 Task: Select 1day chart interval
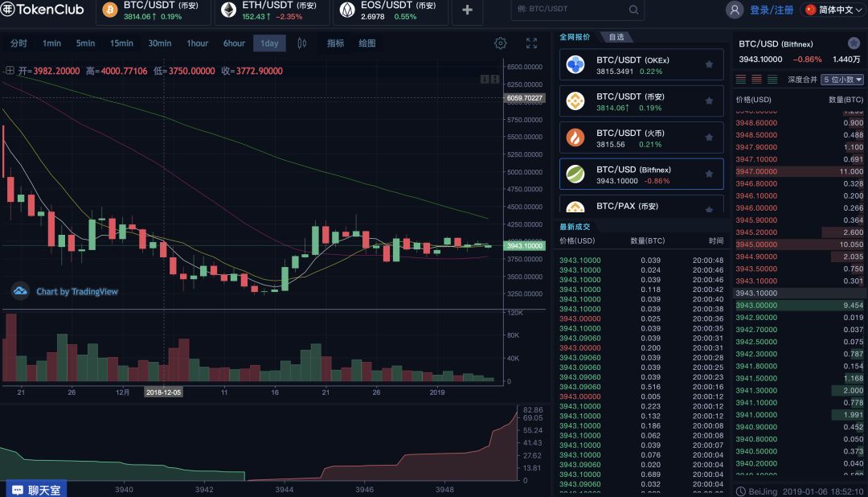269,43
